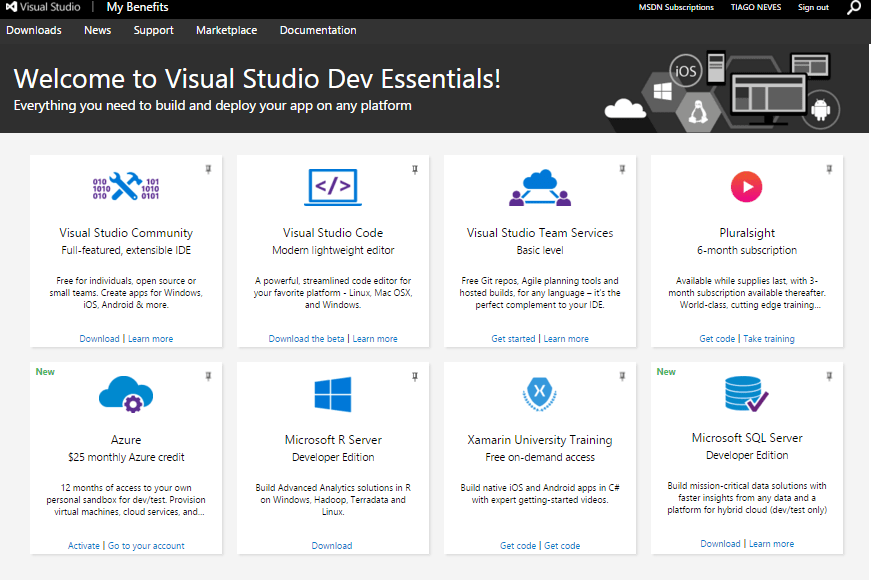Click the Visual Studio Community title

coord(126,233)
